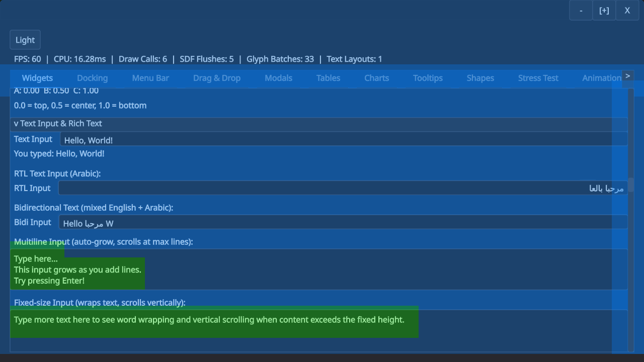The width and height of the screenshot is (644, 362).
Task: Switch to the Tables tab
Action: (x=328, y=78)
